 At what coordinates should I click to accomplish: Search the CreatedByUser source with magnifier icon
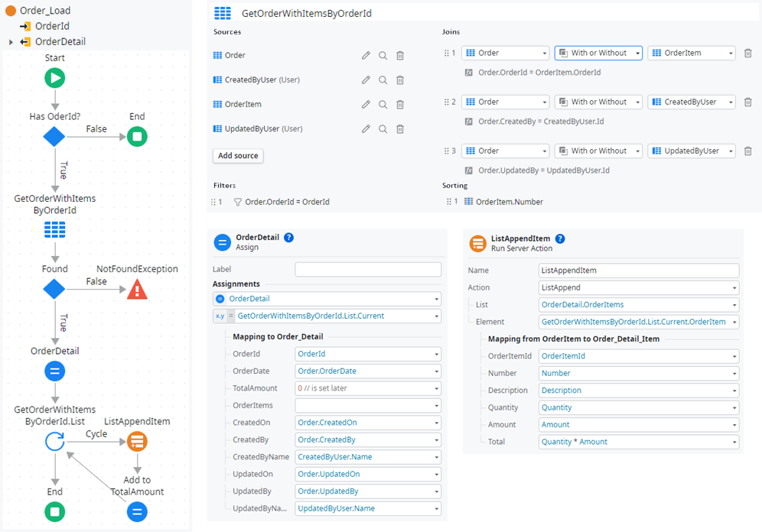[383, 80]
